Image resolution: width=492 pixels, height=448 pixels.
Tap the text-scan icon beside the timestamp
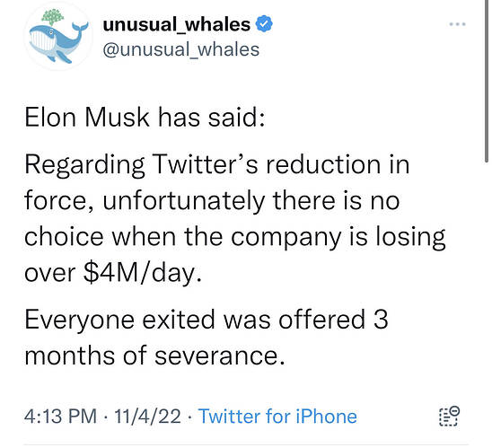pyautogui.click(x=449, y=417)
